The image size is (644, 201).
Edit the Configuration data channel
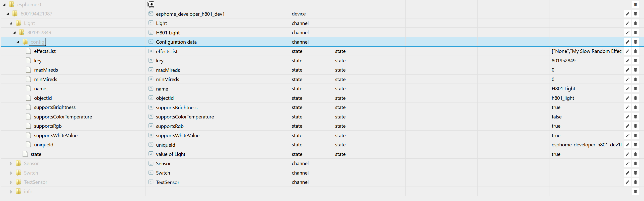tap(627, 42)
